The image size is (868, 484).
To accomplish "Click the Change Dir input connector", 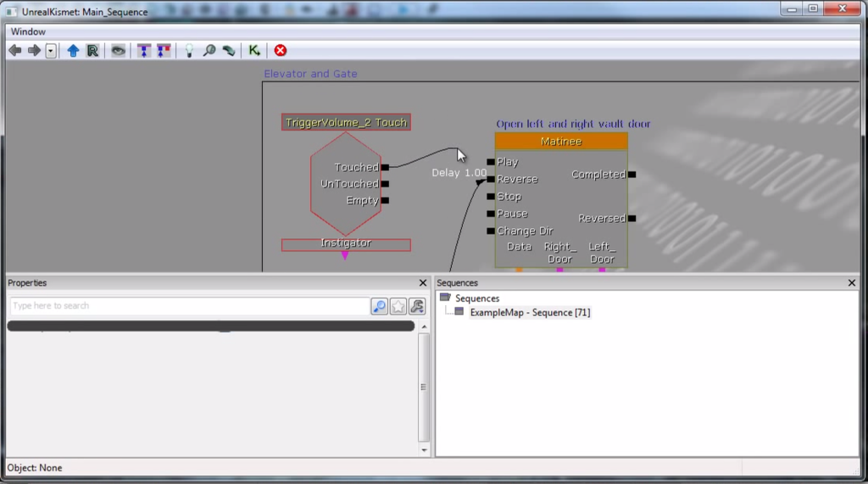I will click(x=491, y=231).
